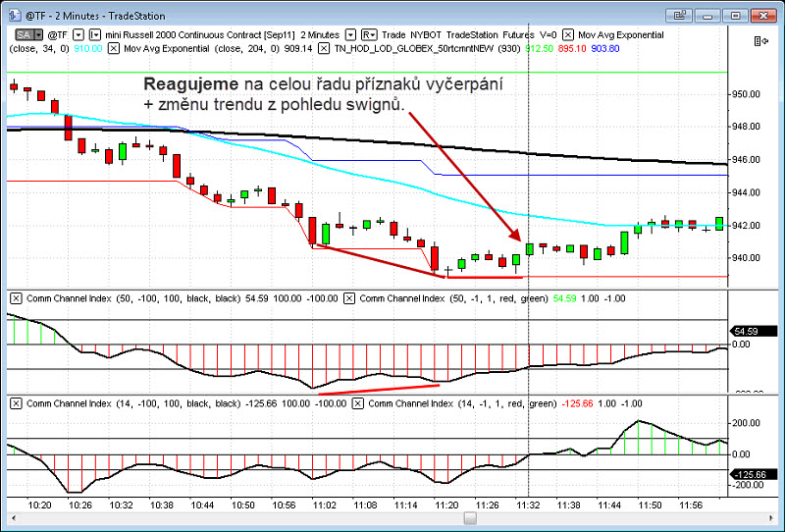
Task: Toggle the TN_HOD_LOD_GLOBEX indicator box
Action: [x=324, y=49]
